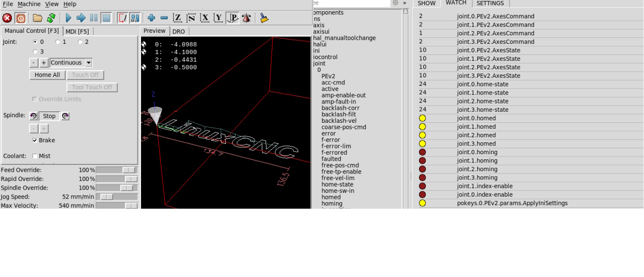644x277 pixels.
Task: Open the SETTINGS tab
Action: pos(490,3)
